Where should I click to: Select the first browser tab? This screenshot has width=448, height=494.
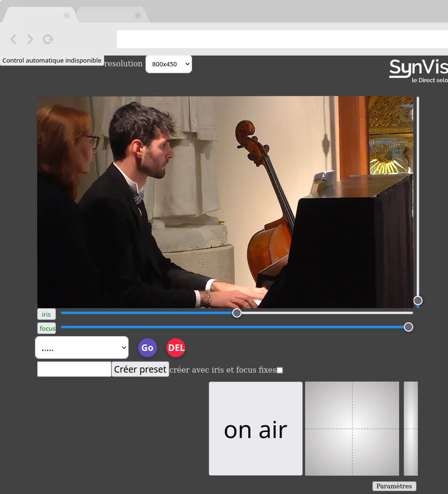click(39, 15)
